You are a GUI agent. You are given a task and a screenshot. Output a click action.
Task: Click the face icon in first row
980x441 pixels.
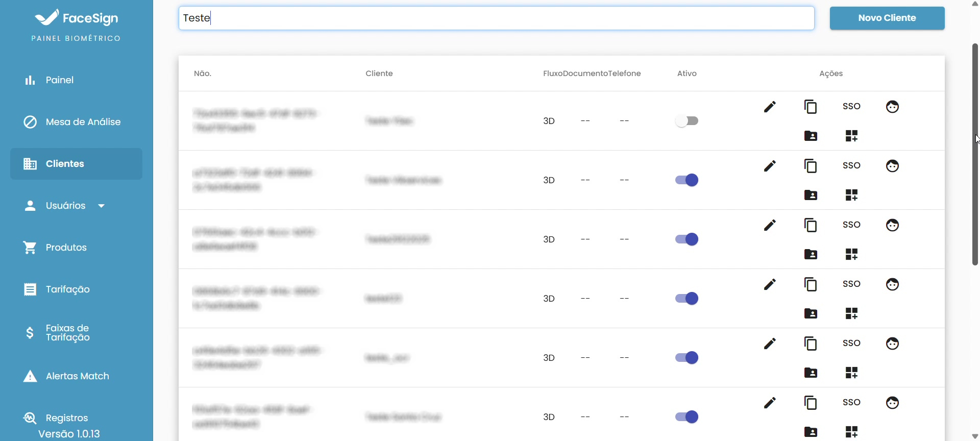(x=892, y=107)
